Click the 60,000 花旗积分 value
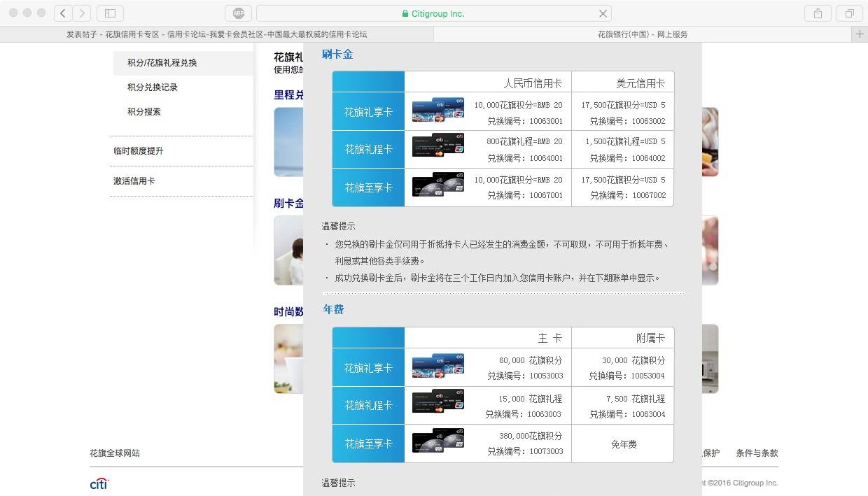868x496 pixels. click(x=531, y=361)
